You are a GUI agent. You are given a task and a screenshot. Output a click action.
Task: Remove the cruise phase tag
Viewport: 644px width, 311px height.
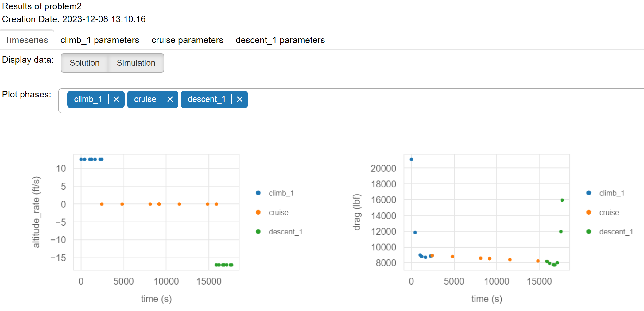click(x=170, y=99)
